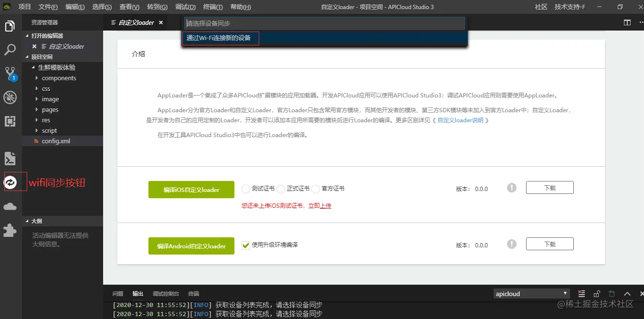Click the 编译Android自定义loader button

pyautogui.click(x=191, y=246)
